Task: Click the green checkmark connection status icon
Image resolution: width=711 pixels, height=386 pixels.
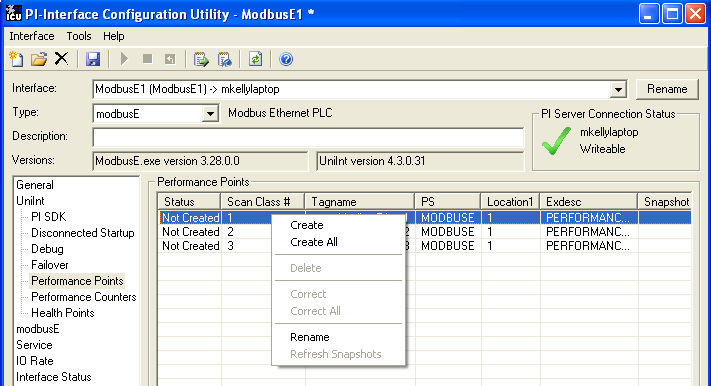Action: click(x=556, y=141)
